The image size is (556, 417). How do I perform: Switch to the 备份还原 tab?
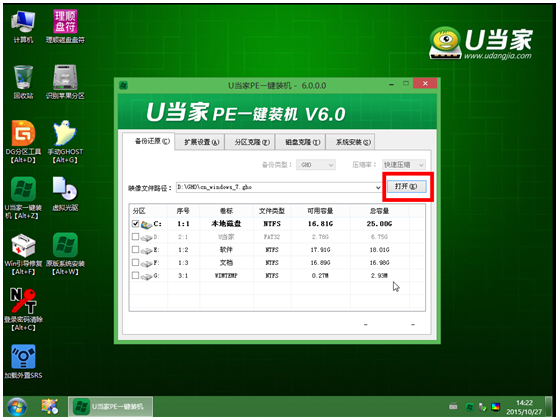click(149, 141)
